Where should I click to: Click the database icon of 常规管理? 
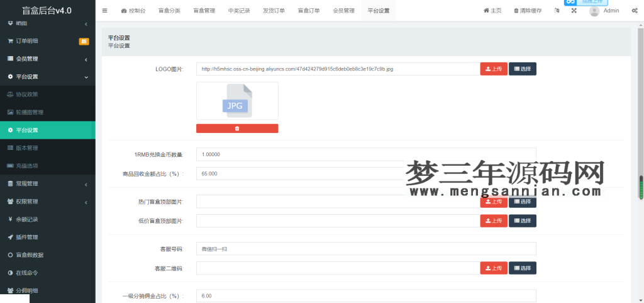(x=10, y=184)
